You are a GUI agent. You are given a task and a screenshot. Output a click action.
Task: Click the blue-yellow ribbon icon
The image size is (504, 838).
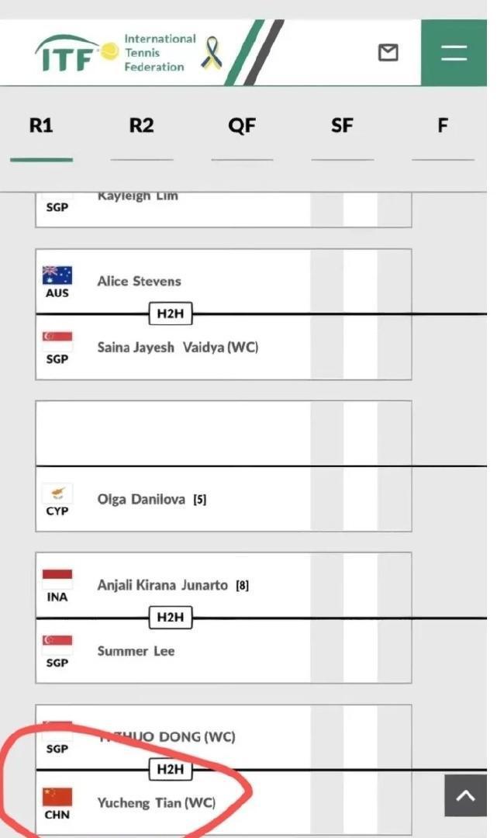[211, 53]
